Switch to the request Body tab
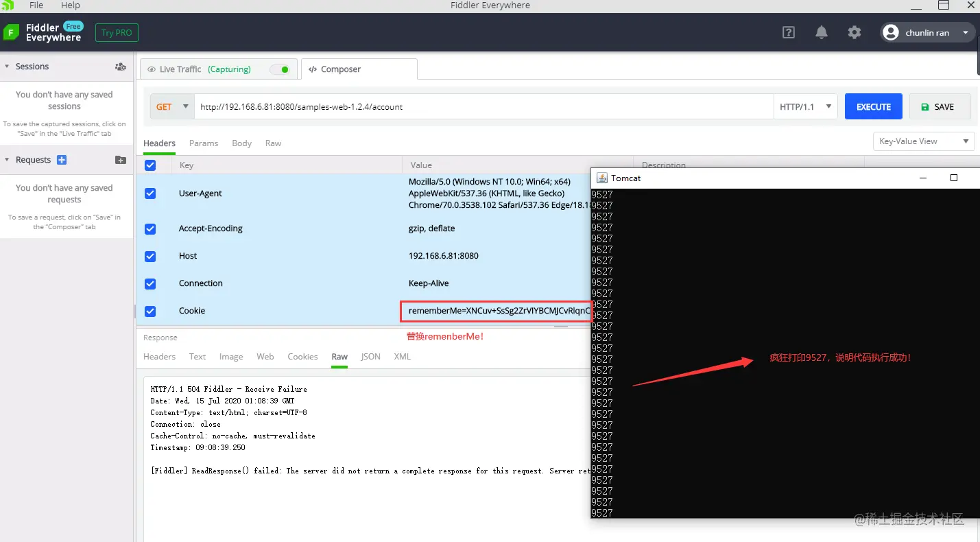Image resolution: width=980 pixels, height=542 pixels. [x=241, y=143]
